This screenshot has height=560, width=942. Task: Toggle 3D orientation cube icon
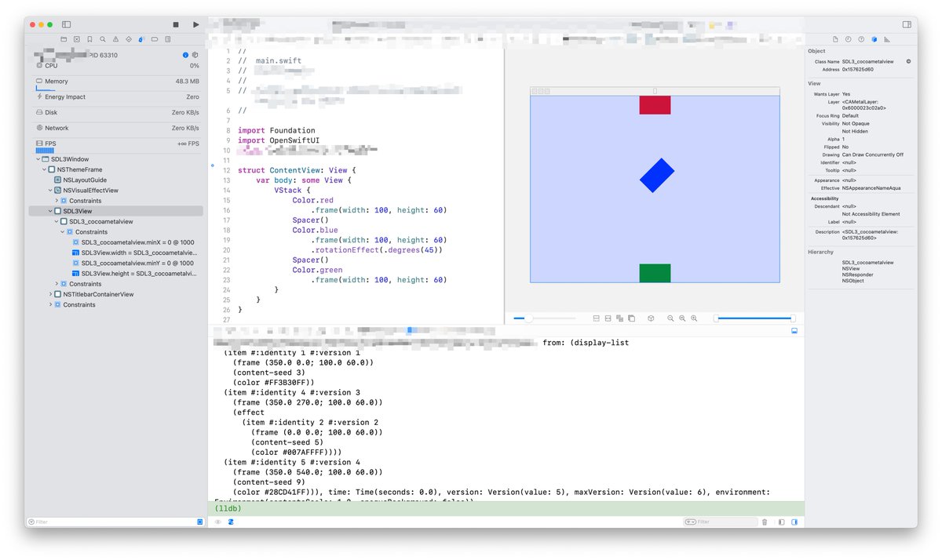pyautogui.click(x=651, y=318)
